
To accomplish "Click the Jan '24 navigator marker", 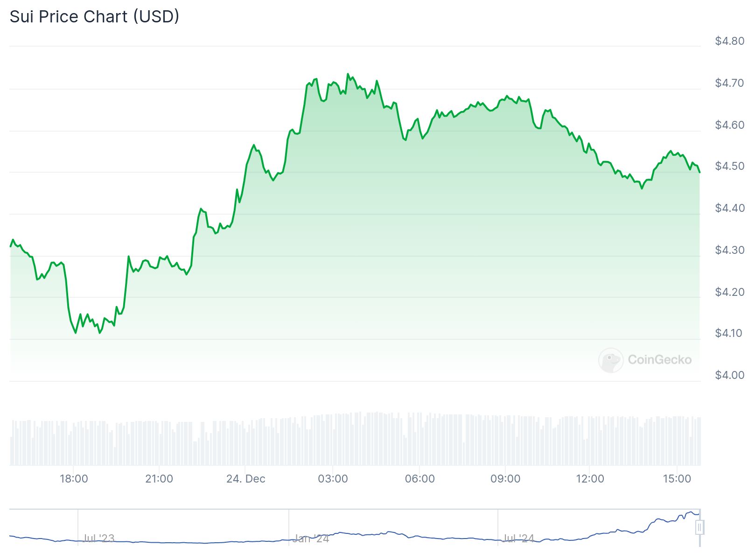I will pyautogui.click(x=311, y=539).
